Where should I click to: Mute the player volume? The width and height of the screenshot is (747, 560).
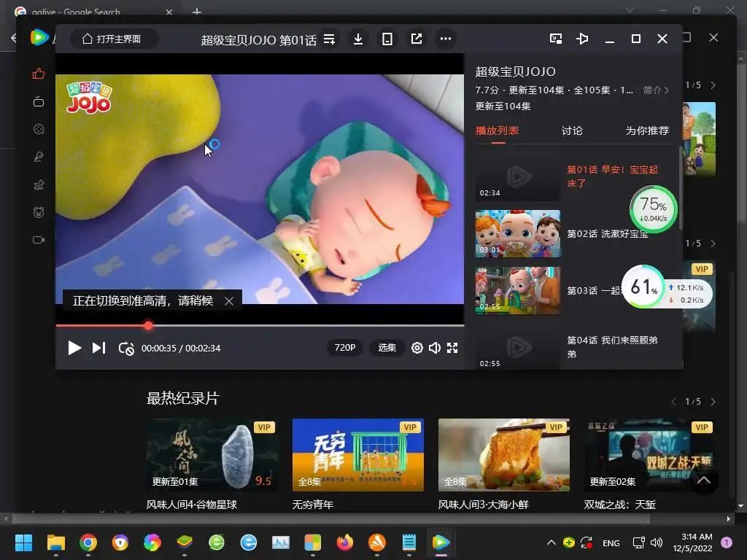(x=435, y=348)
